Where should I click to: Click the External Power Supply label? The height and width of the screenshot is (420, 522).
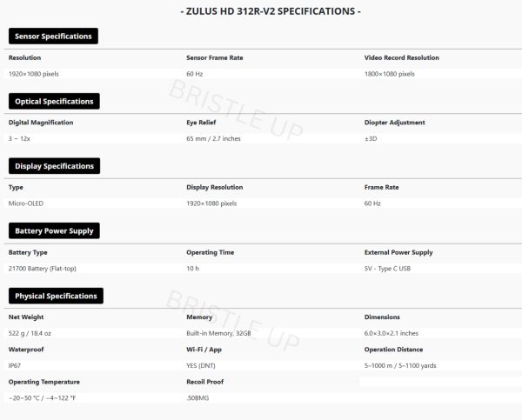click(x=398, y=252)
